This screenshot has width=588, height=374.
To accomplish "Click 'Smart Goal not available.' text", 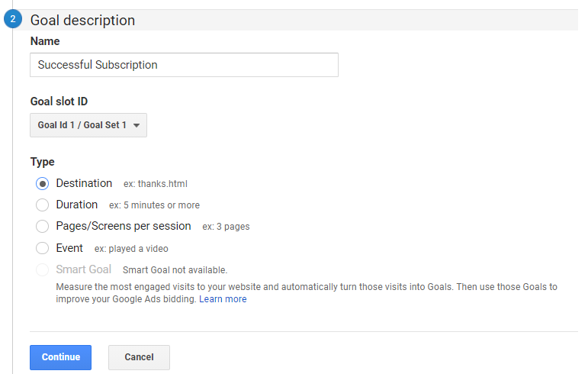I will (x=175, y=270).
